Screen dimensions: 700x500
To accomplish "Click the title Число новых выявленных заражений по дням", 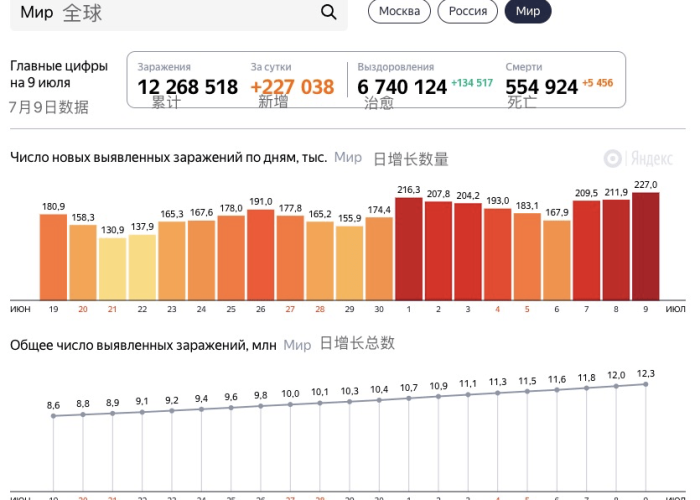I will click(168, 158).
